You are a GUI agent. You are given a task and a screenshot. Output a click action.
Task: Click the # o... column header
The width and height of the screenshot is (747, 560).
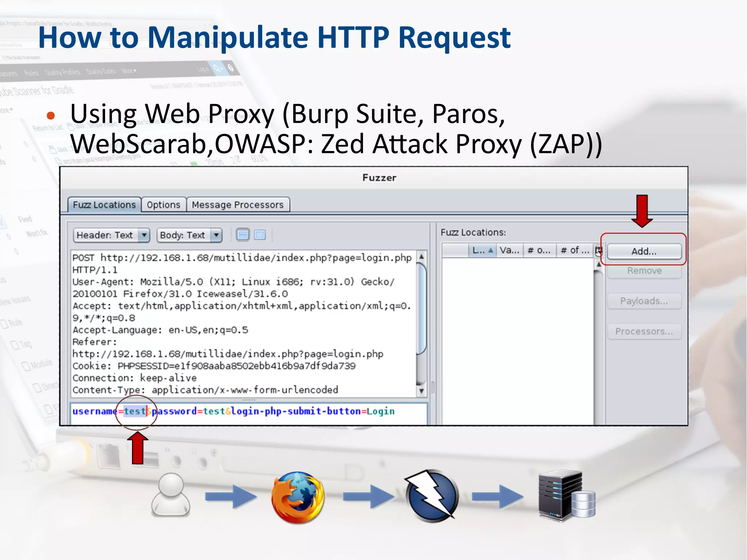click(540, 250)
